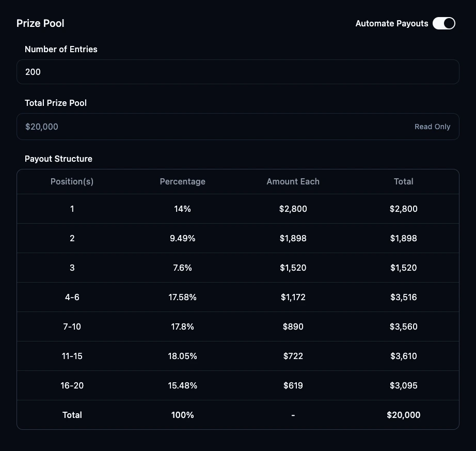
Task: Click the 14% percentage cell
Action: tap(182, 209)
